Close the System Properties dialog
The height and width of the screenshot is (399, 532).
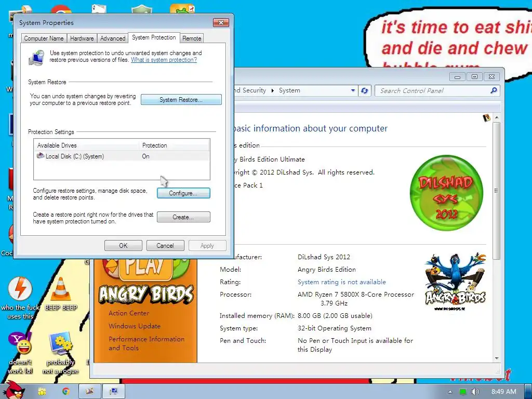click(x=221, y=22)
